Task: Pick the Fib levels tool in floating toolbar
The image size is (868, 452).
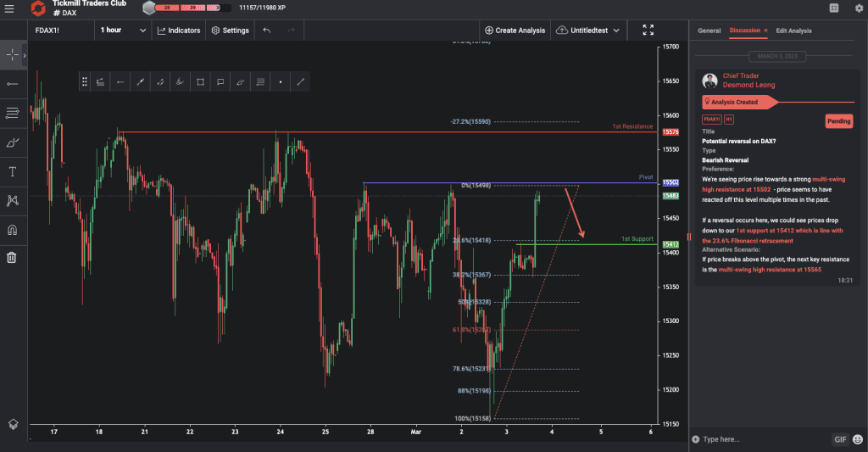Action: tap(260, 82)
